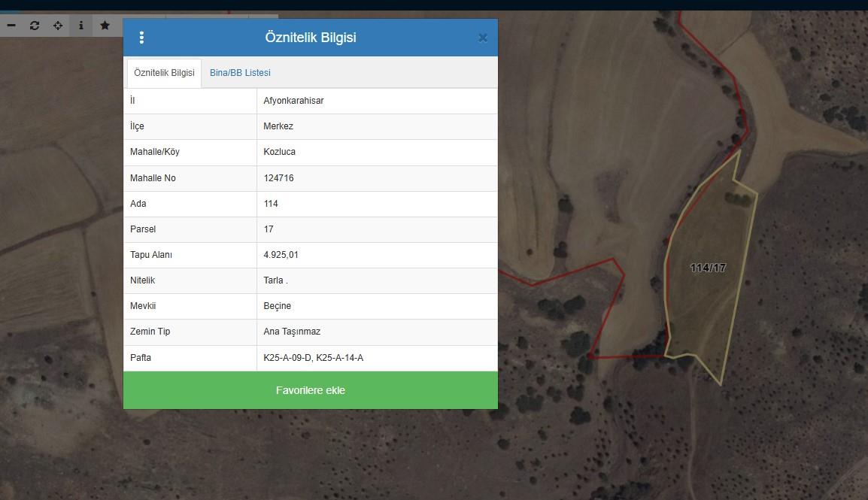This screenshot has width=868, height=500.
Task: Close the Öznitelik Bilgisi dialog
Action: point(483,38)
